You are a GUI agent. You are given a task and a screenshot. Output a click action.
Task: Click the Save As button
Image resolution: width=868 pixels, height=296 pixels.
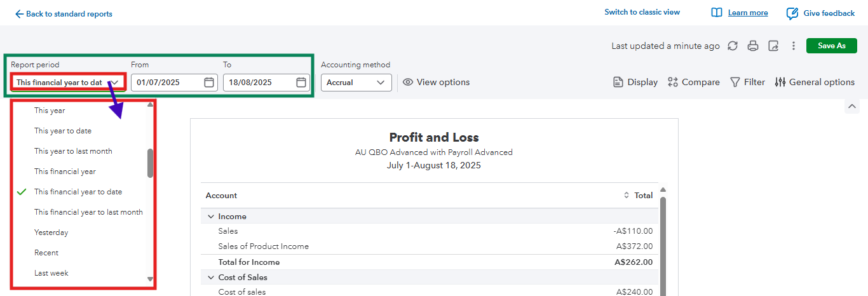(832, 46)
